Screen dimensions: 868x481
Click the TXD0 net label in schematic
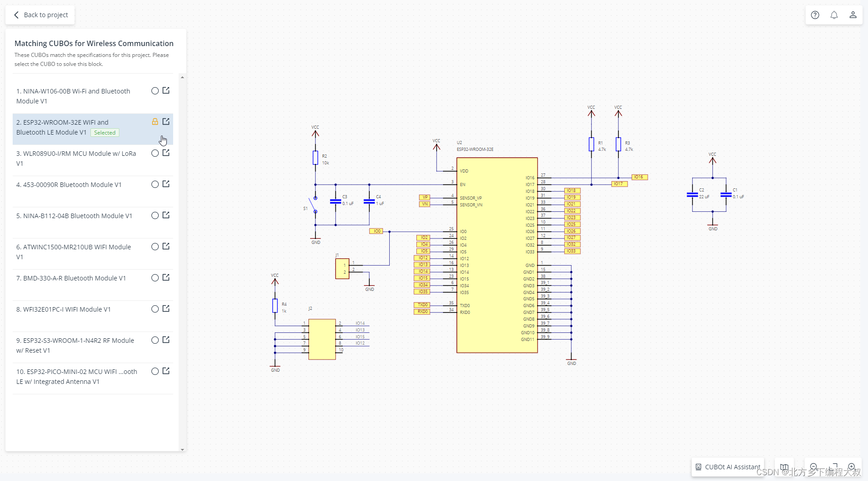[x=422, y=305]
